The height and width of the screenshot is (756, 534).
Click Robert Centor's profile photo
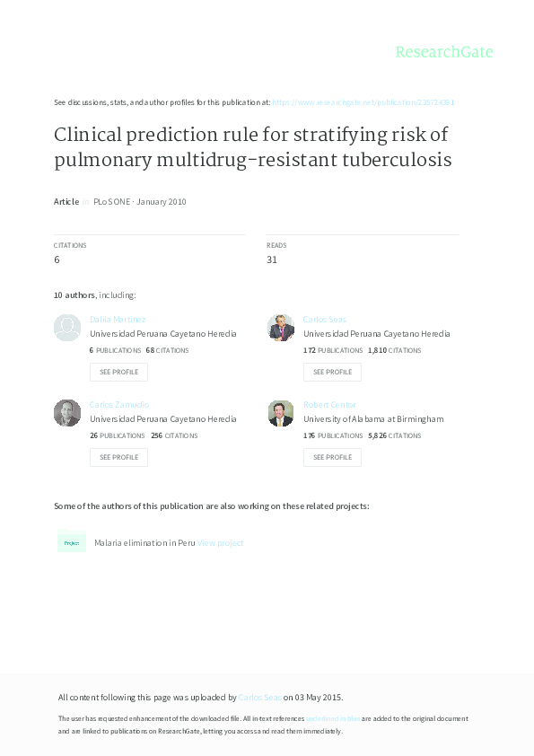[281, 412]
